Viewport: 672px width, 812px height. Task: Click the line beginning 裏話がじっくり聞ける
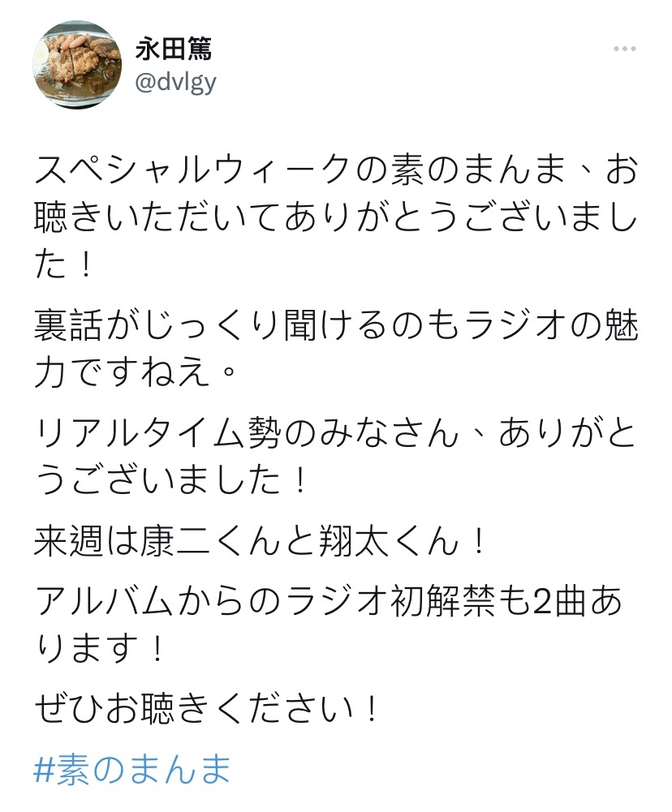coord(336,326)
